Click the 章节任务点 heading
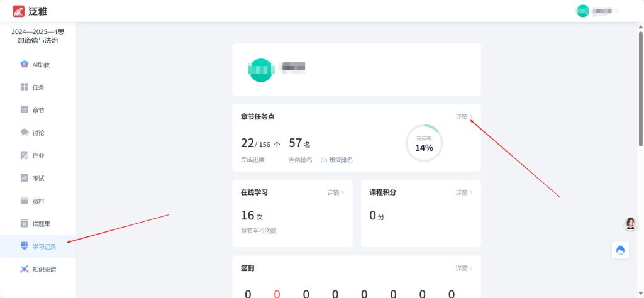644x298 pixels. pos(257,116)
